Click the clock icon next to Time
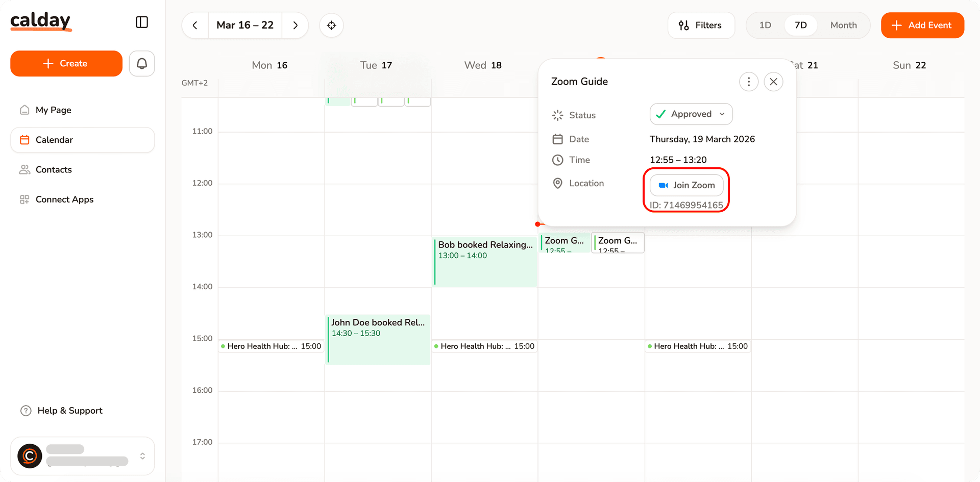Screen dimensions: 980x482 [x=557, y=160]
